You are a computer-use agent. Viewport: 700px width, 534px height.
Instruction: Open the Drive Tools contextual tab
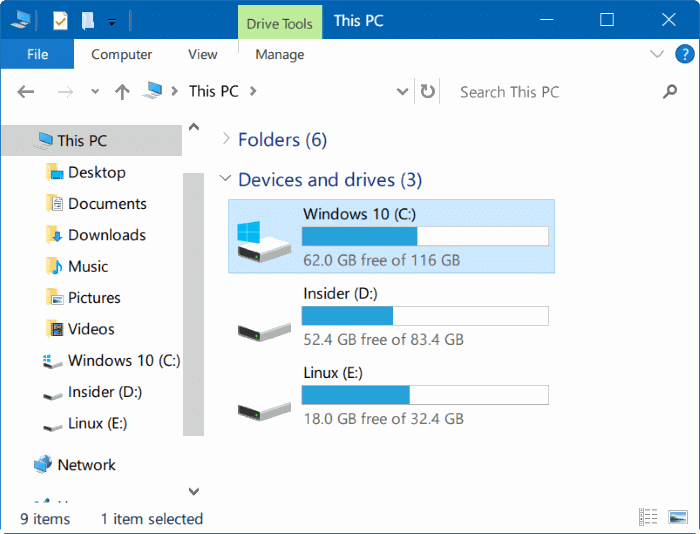click(279, 22)
